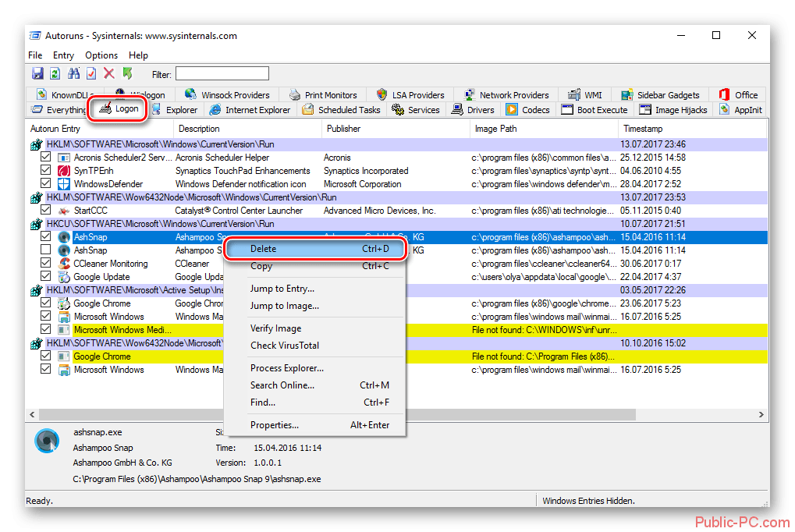
Task: Open the Entry menu
Action: point(63,55)
